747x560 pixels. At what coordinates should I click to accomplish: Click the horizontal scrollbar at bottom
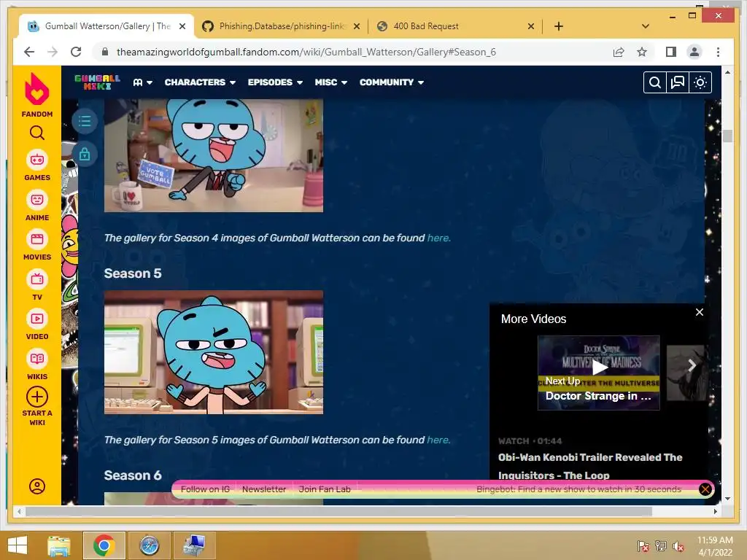click(x=338, y=511)
